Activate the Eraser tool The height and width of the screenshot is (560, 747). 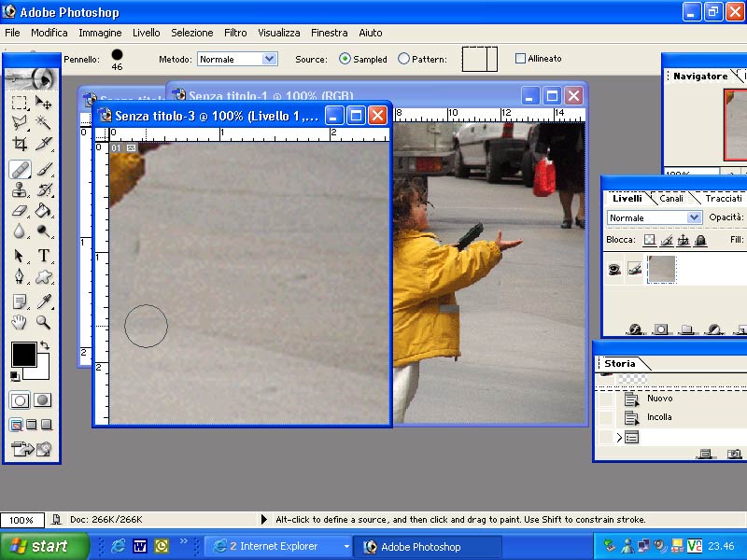pos(20,211)
